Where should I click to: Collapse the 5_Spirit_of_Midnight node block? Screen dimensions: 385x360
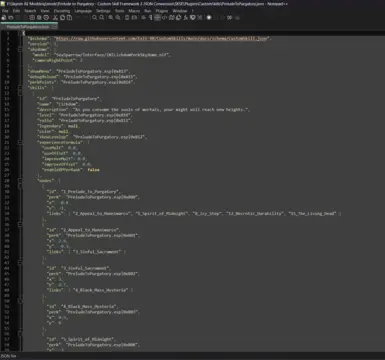tap(20, 334)
